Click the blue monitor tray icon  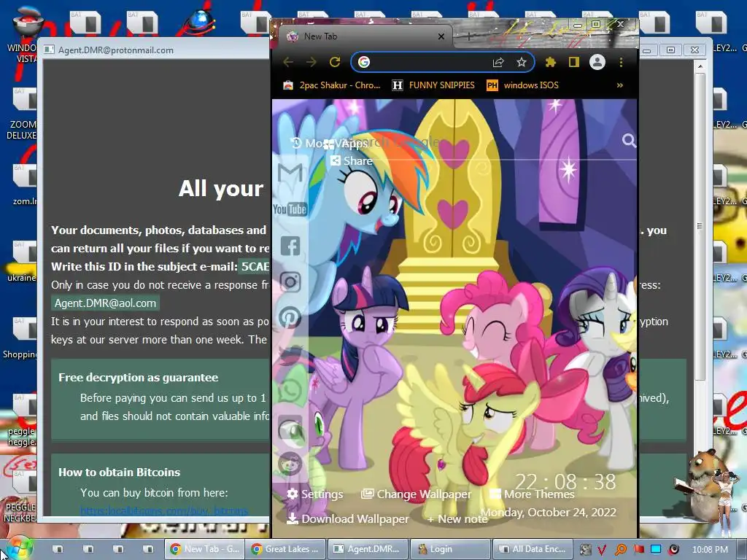tap(656, 549)
